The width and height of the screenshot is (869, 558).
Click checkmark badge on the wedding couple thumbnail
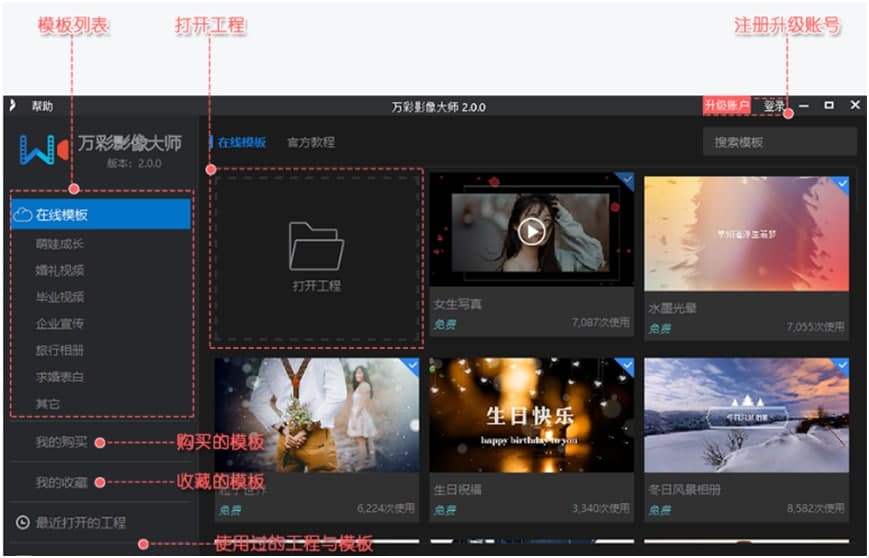click(x=411, y=365)
